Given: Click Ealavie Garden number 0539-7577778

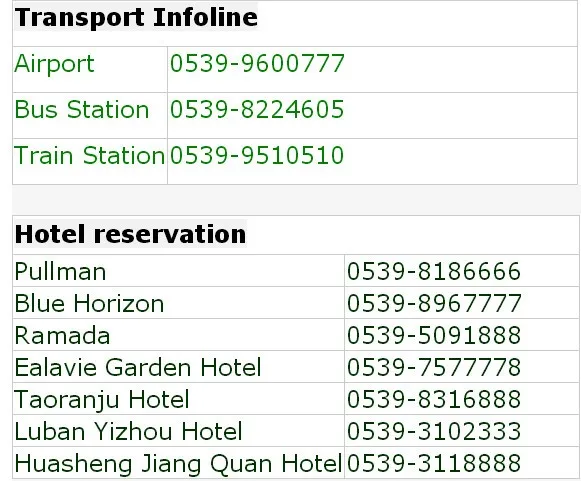Looking at the screenshot, I should 434,367.
